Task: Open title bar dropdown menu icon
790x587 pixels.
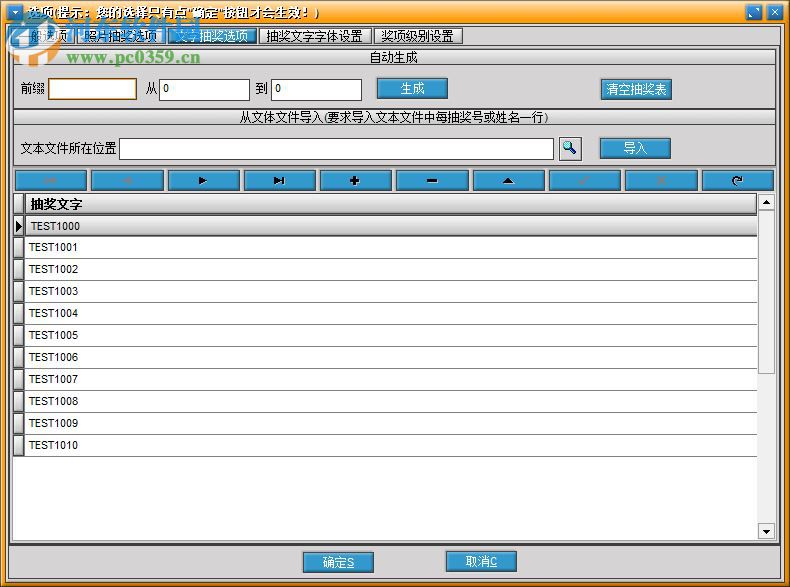Action: [x=15, y=12]
